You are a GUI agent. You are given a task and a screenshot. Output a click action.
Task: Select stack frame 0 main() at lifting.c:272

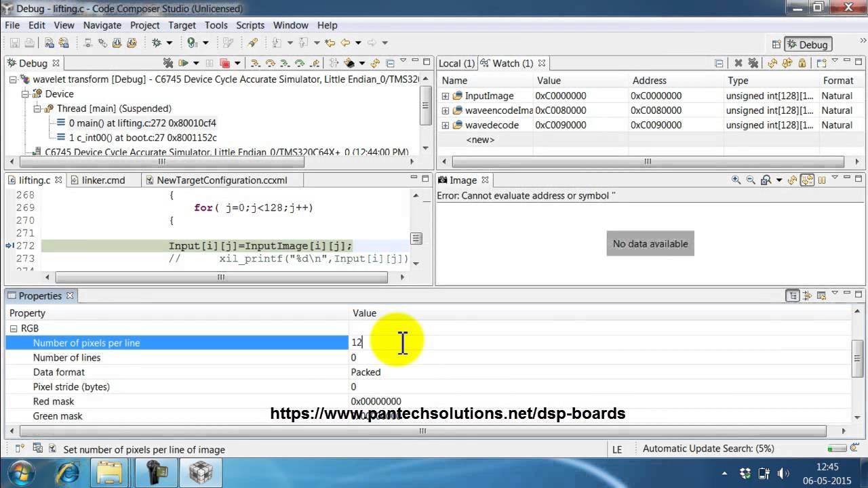pyautogui.click(x=142, y=123)
